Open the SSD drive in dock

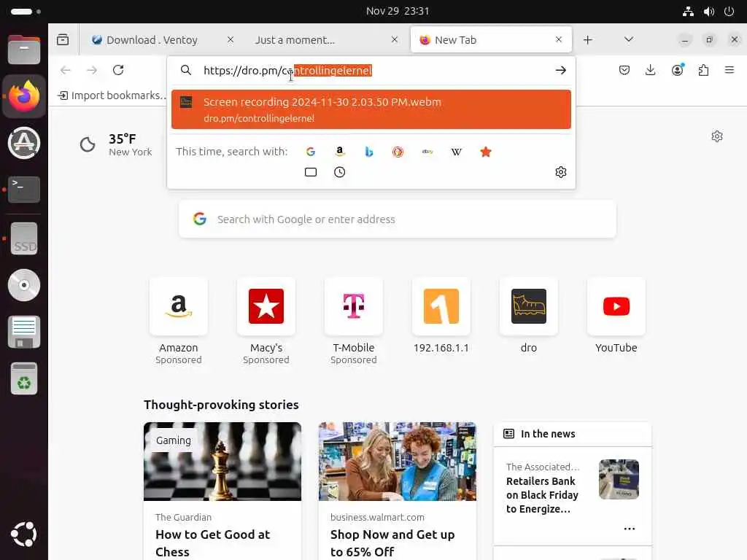24,238
